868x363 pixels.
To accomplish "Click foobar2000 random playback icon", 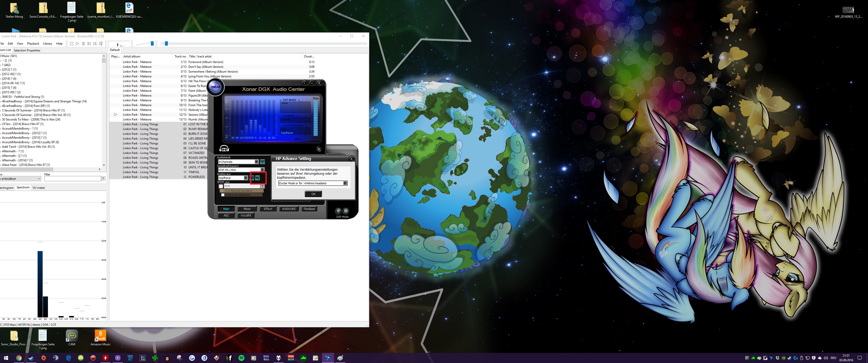I will click(x=101, y=43).
